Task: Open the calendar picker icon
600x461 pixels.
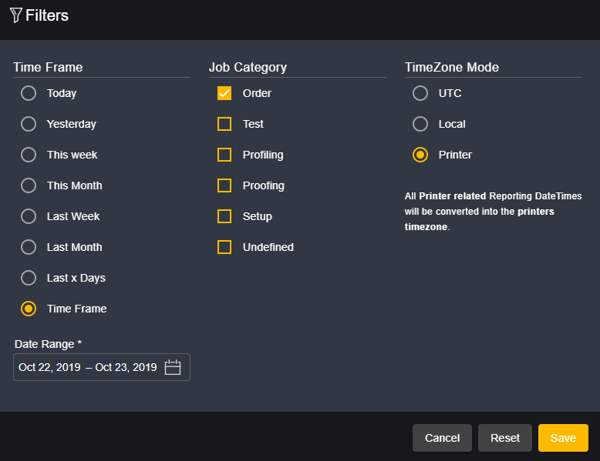Action: (172, 367)
